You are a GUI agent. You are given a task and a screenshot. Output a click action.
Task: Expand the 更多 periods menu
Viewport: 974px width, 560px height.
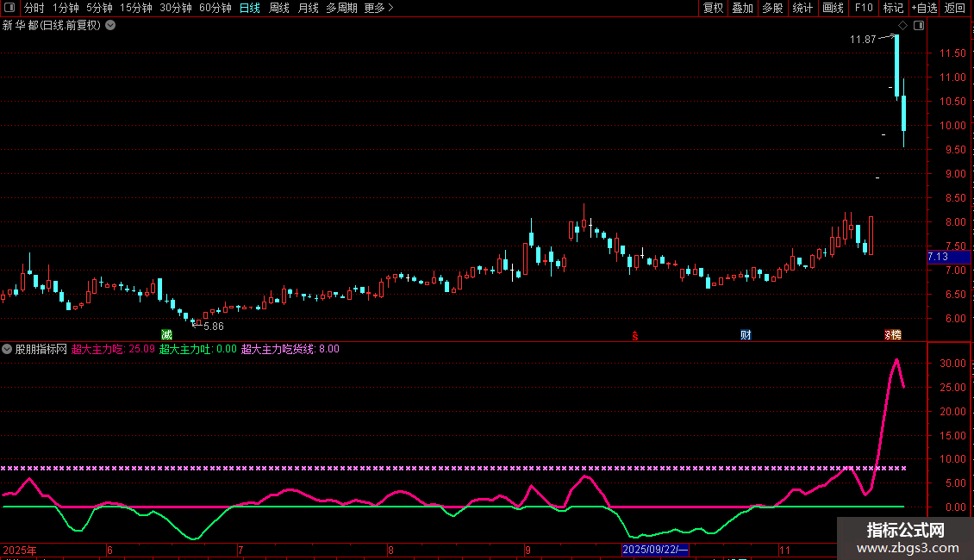pos(379,8)
